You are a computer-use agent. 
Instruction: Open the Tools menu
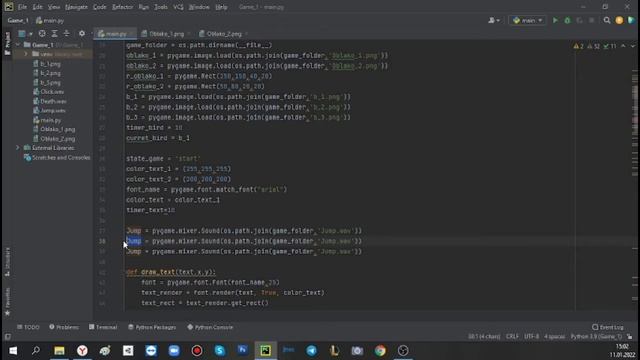point(161,7)
